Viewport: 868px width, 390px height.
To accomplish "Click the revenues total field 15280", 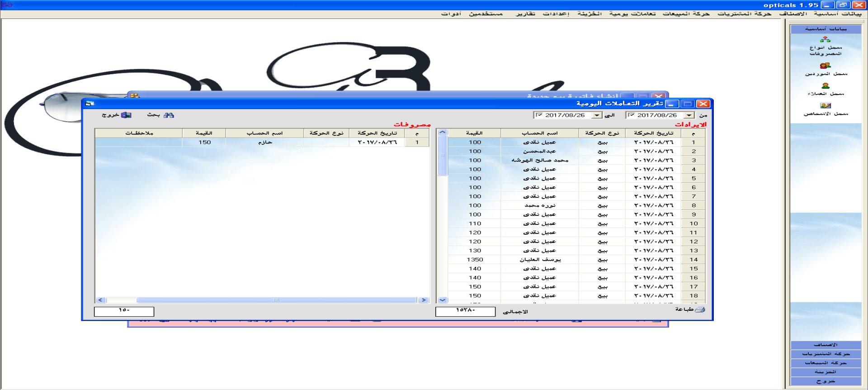I will (465, 312).
